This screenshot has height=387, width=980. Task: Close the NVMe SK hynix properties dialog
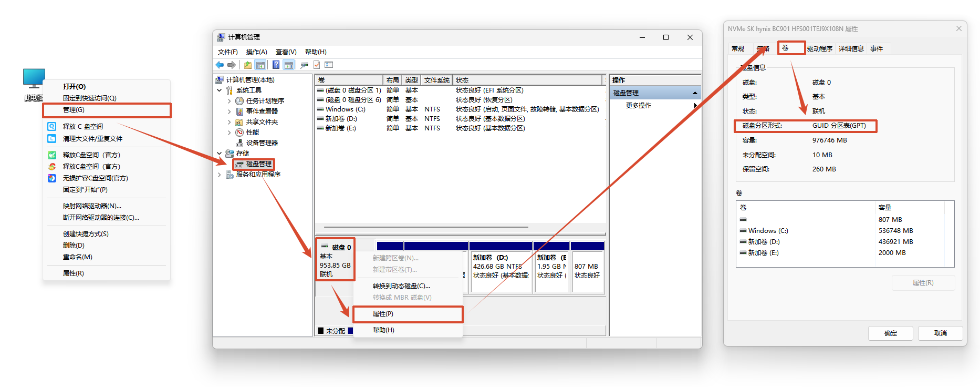[x=959, y=28]
